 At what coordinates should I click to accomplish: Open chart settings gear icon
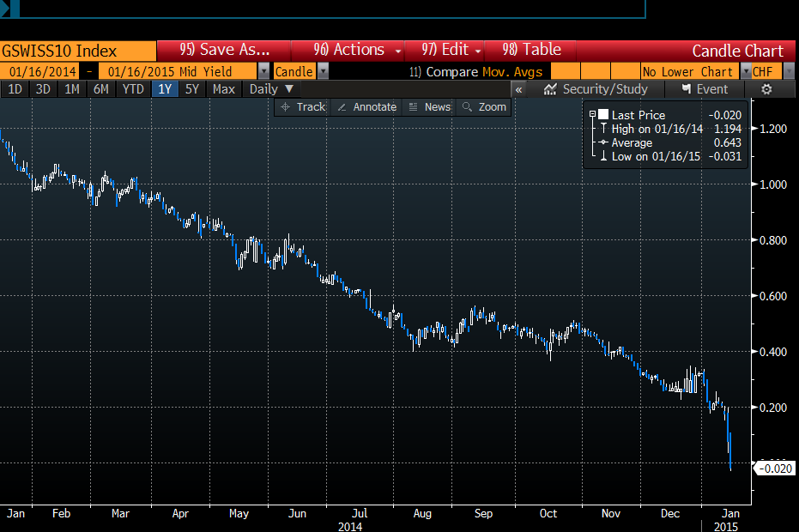point(766,89)
